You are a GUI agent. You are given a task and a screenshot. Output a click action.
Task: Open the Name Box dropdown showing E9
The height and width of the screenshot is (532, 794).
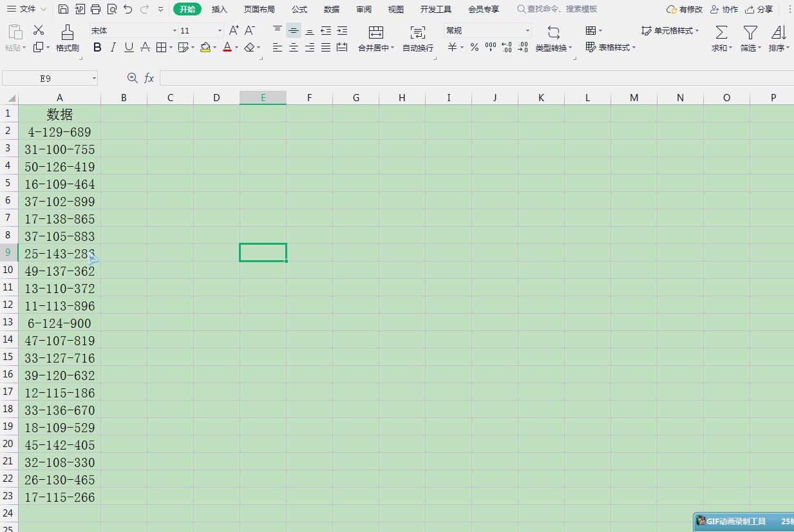point(94,78)
